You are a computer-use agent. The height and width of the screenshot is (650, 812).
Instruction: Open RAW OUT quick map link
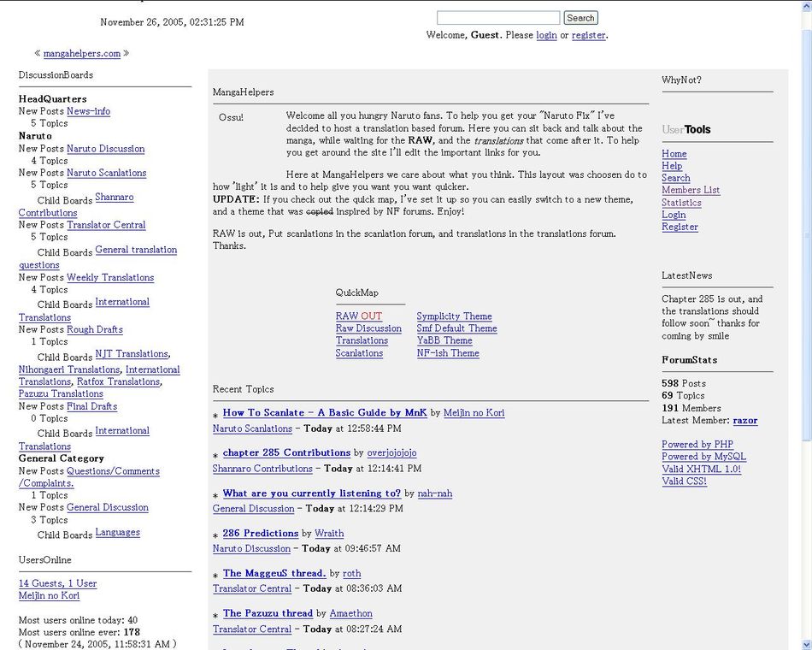[x=359, y=316]
